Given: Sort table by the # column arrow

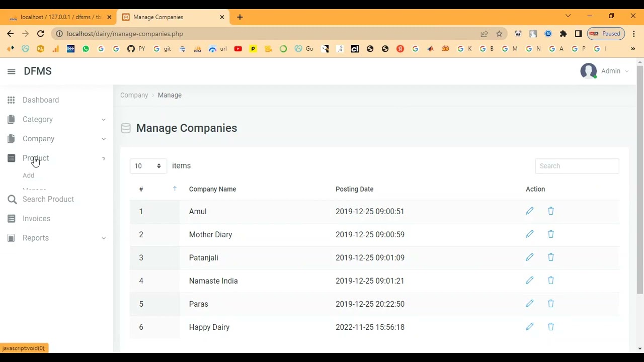Looking at the screenshot, I should click(x=175, y=189).
